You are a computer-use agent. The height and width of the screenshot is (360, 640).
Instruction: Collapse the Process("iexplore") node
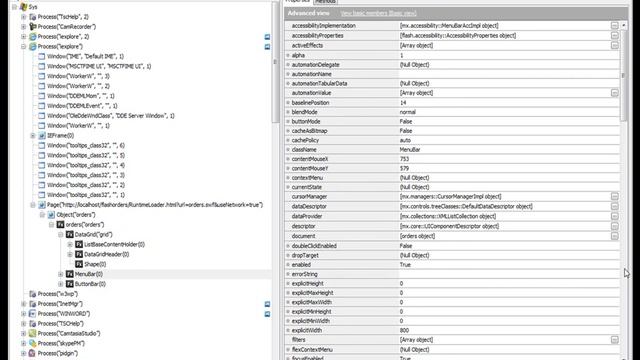[x=24, y=47]
